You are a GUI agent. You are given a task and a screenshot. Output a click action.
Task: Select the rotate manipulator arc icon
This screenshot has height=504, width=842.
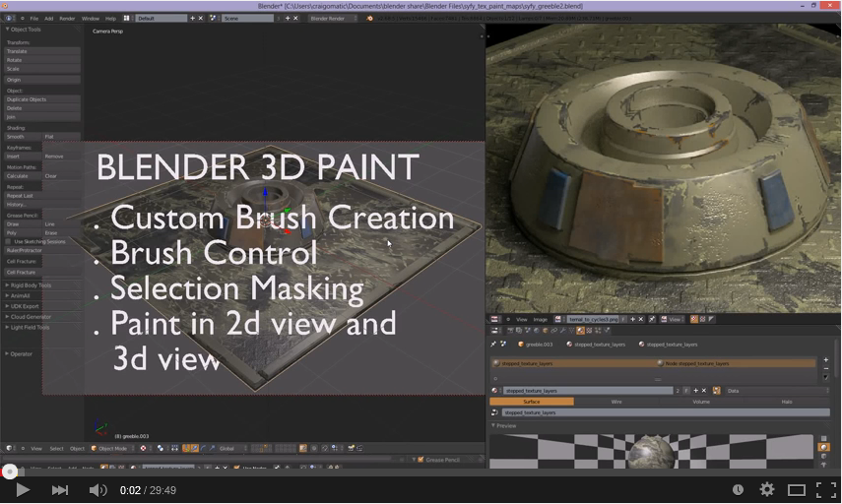203,448
